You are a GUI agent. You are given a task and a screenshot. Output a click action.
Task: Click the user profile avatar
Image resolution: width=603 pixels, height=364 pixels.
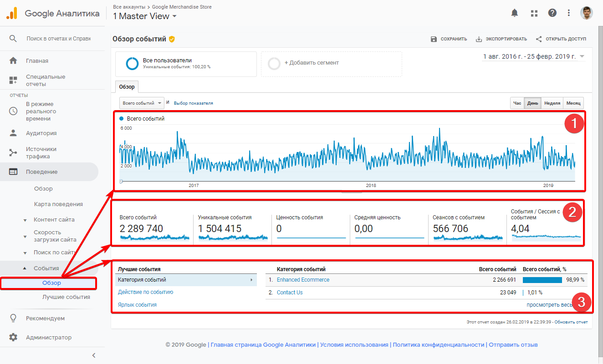click(587, 13)
